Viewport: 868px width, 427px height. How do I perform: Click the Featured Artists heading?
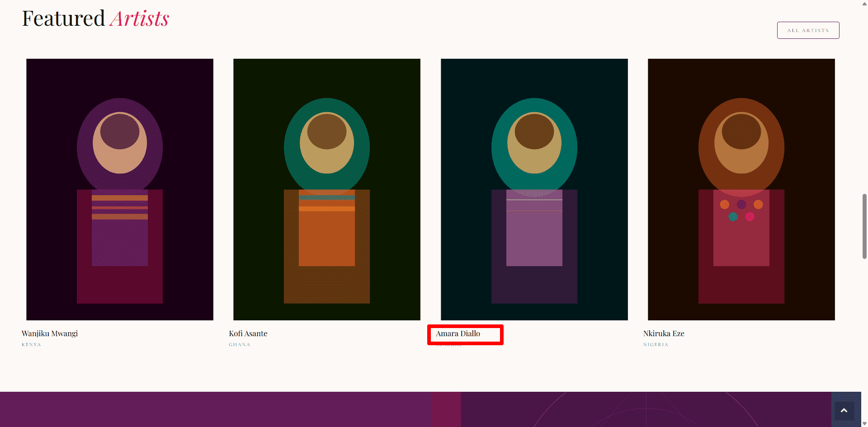(95, 19)
